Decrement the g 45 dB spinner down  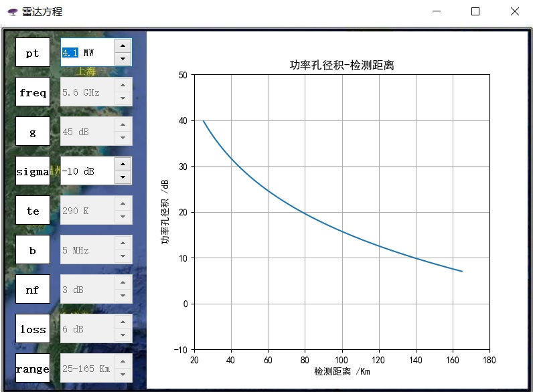point(123,138)
